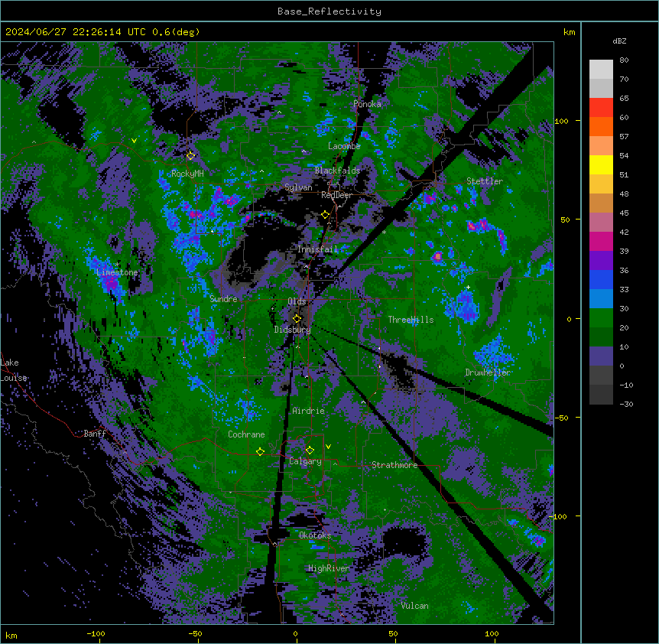Click the 80 dBZ legend value
The height and width of the screenshot is (644, 659).
pyautogui.click(x=624, y=60)
